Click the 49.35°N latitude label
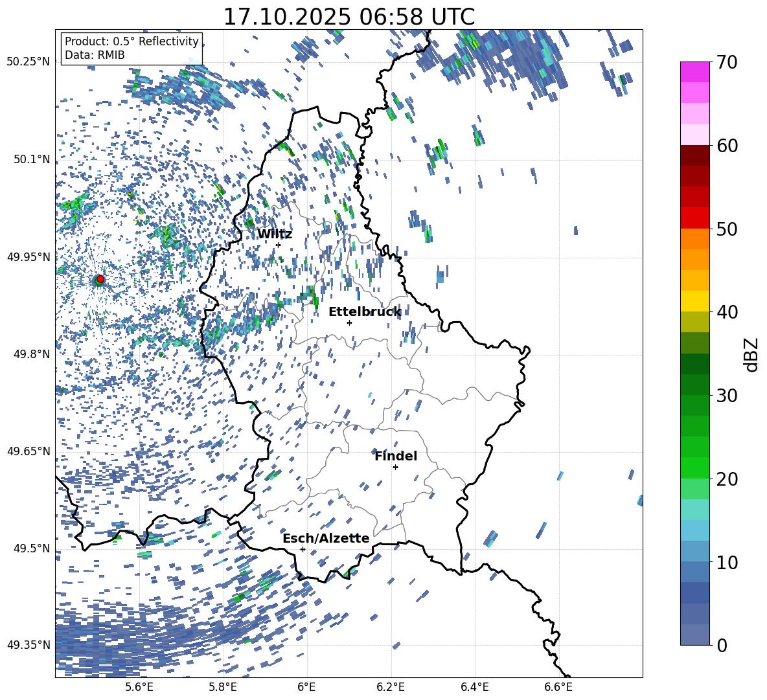 tap(29, 645)
